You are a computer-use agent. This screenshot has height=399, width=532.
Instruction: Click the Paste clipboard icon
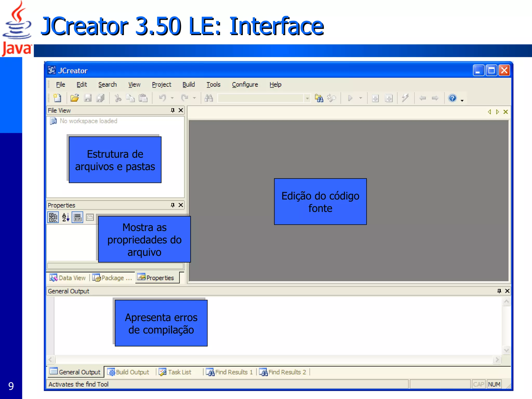pyautogui.click(x=143, y=98)
